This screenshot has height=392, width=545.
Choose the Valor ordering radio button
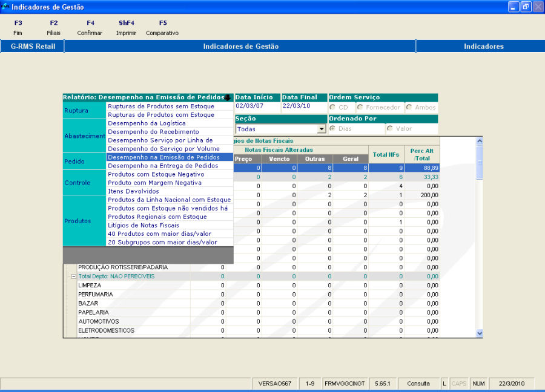[389, 129]
